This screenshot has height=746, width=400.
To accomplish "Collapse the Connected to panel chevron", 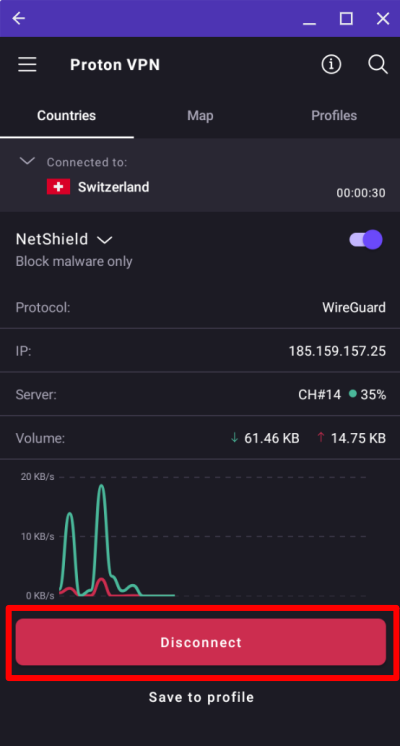I will pyautogui.click(x=27, y=161).
